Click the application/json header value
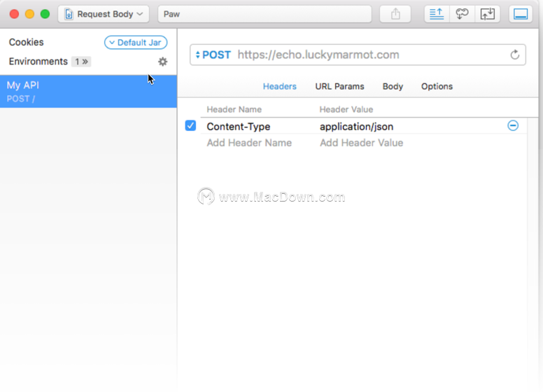The height and width of the screenshot is (392, 543). click(x=356, y=127)
